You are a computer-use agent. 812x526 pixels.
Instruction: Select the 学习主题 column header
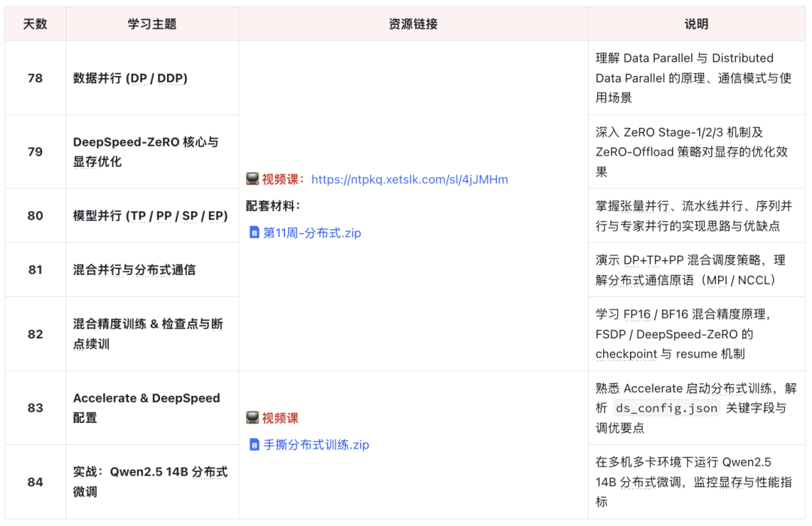(x=152, y=24)
